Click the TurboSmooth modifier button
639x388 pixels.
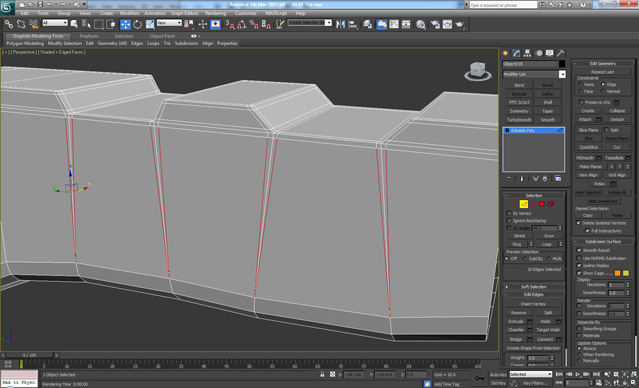pyautogui.click(x=519, y=120)
